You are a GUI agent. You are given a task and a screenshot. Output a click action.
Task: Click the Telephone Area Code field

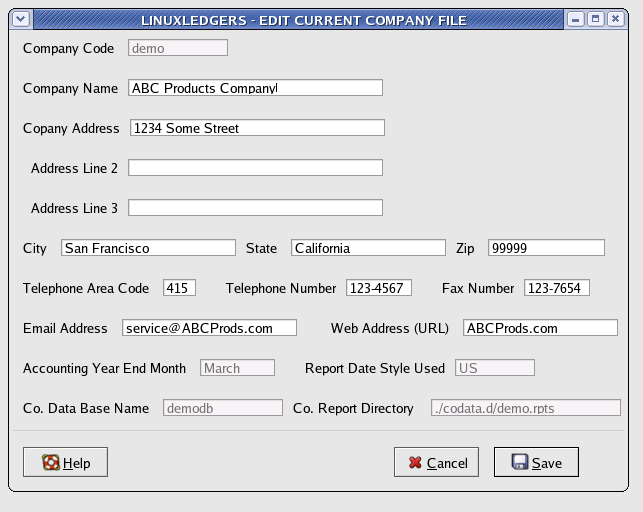point(179,288)
